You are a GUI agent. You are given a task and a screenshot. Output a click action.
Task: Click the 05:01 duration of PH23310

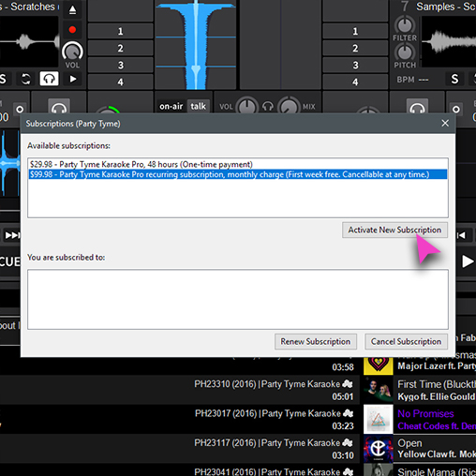coord(343,396)
